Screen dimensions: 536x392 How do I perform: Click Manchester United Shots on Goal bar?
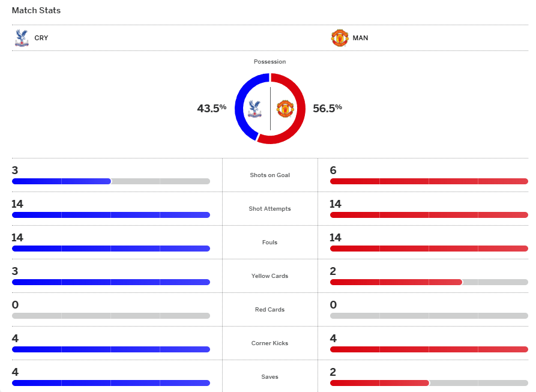(x=429, y=181)
